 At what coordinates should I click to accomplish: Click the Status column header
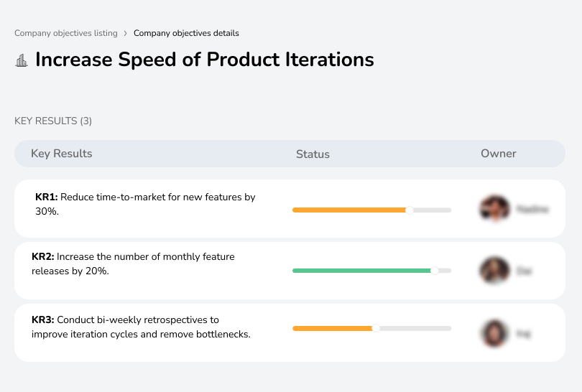(313, 154)
